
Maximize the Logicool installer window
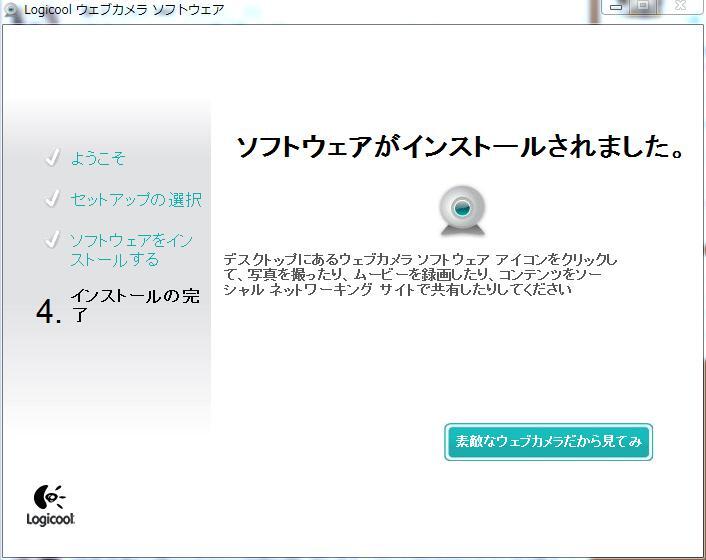point(643,6)
